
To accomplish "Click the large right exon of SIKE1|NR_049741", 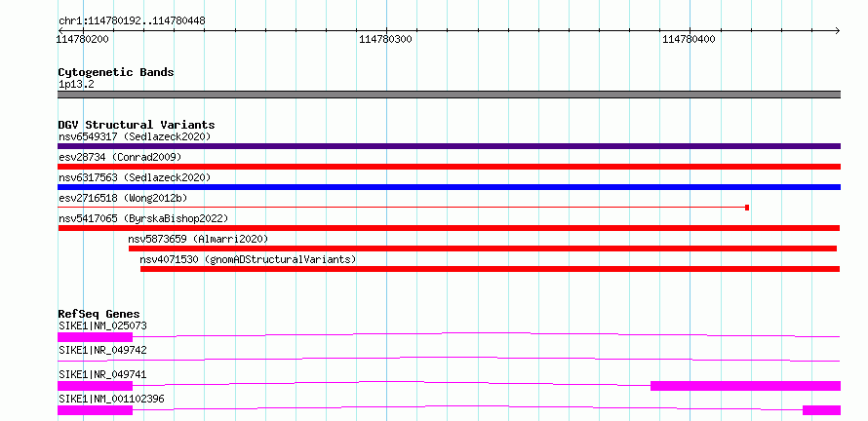I will [x=746, y=386].
